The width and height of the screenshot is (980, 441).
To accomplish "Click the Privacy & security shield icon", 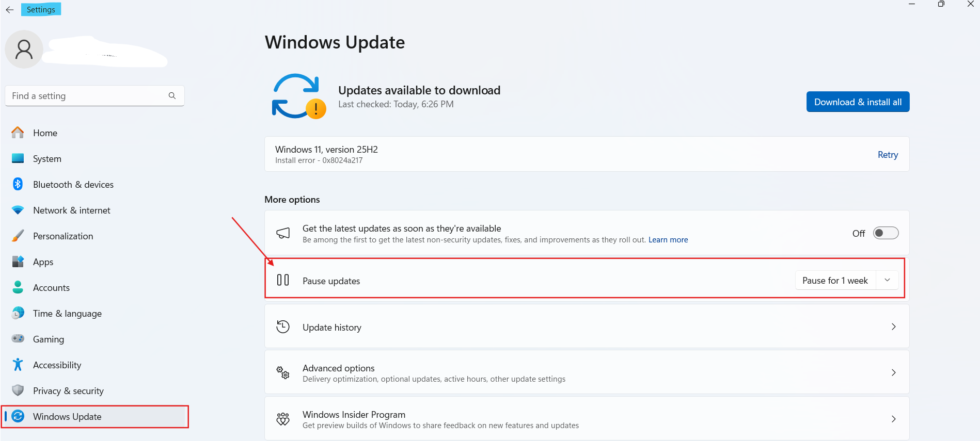I will tap(18, 390).
